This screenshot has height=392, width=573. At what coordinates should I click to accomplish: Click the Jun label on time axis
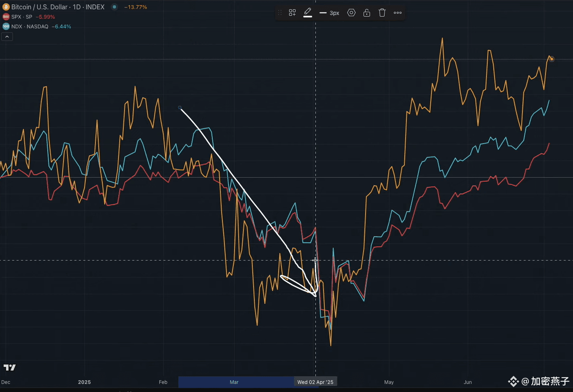click(468, 382)
